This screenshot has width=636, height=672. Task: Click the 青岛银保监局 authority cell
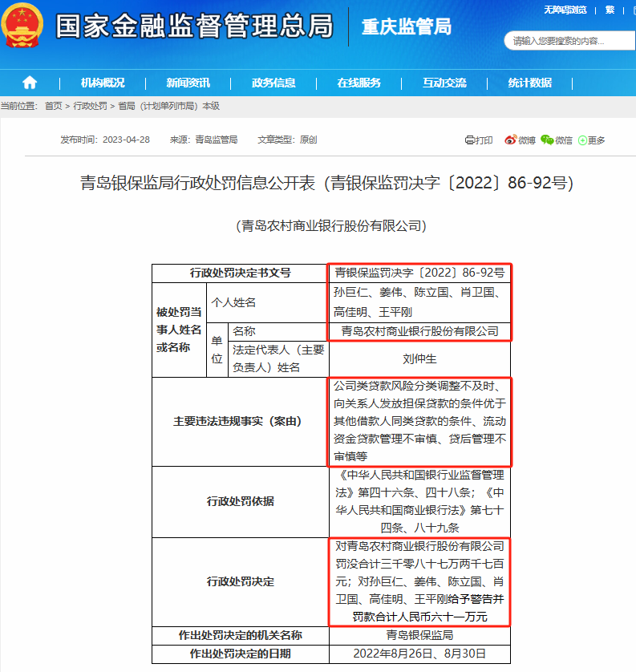click(x=419, y=636)
